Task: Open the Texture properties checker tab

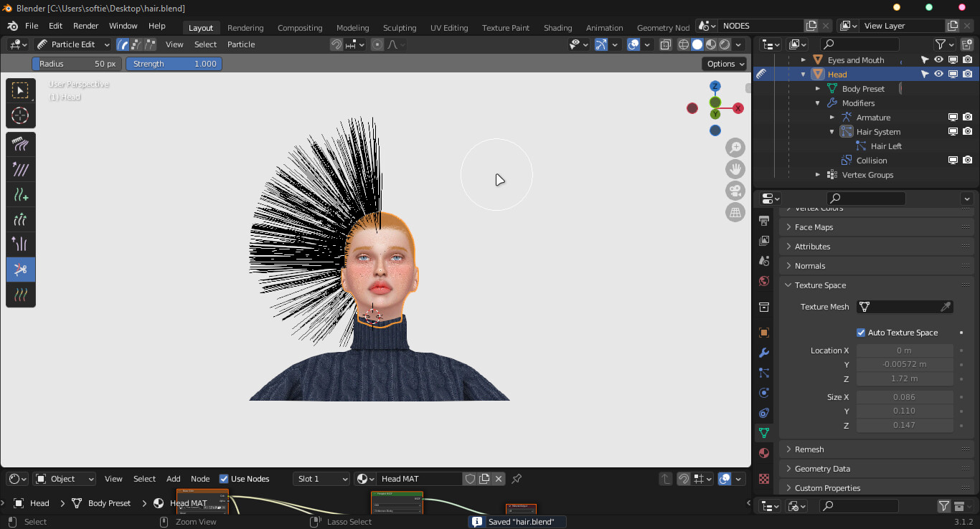Action: pos(764,478)
